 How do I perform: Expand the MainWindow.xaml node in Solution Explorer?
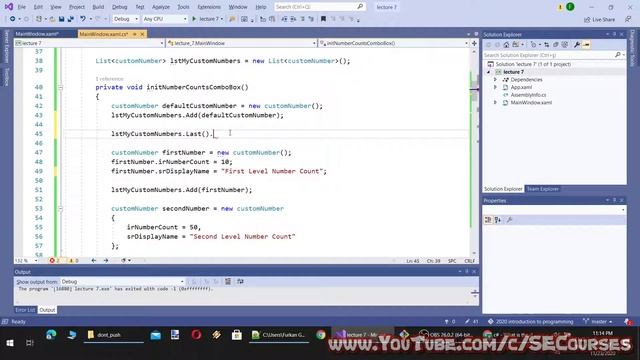(x=496, y=102)
